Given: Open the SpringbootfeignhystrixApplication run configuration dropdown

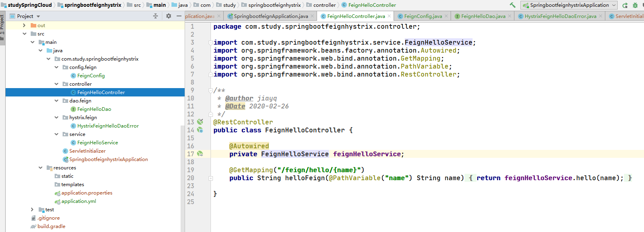Looking at the screenshot, I should coord(569,5).
